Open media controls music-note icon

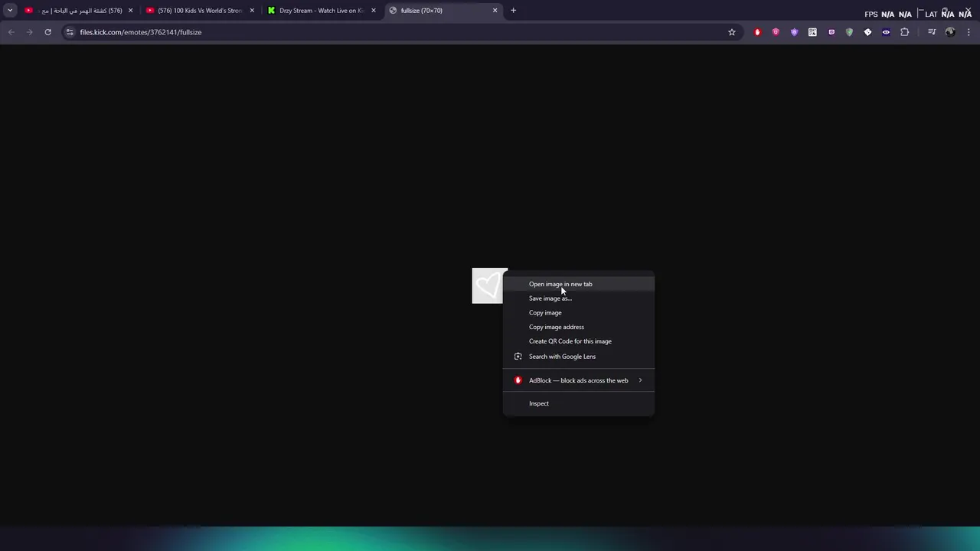point(932,32)
